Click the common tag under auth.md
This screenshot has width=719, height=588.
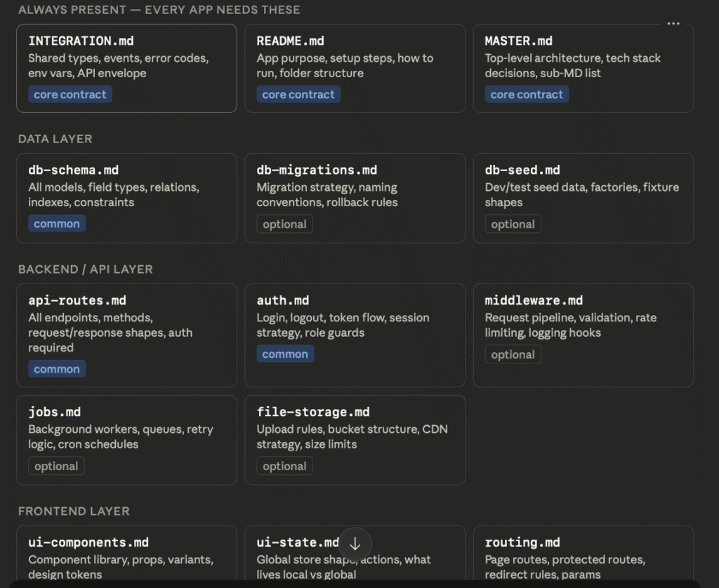tap(285, 354)
